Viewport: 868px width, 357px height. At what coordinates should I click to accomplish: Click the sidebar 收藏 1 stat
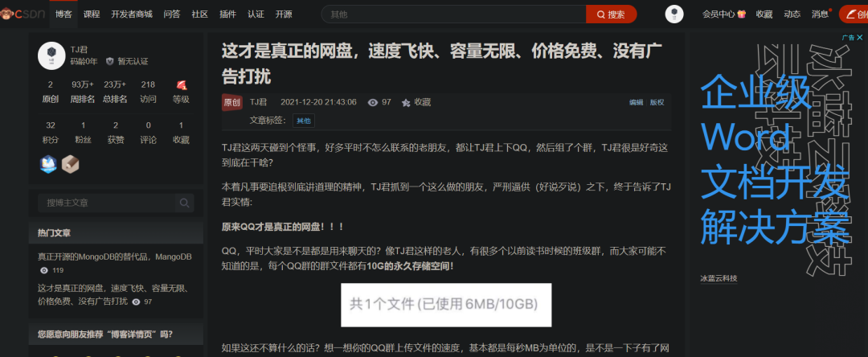[x=181, y=133]
